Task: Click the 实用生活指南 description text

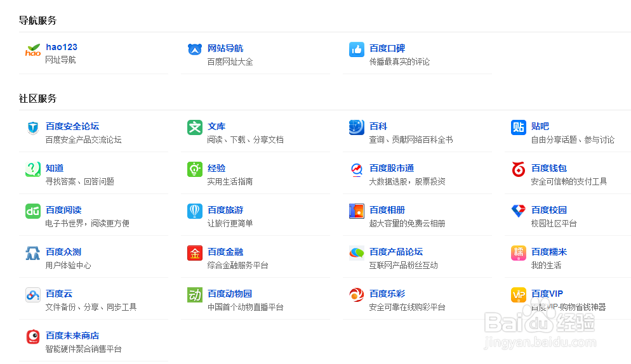Action: pyautogui.click(x=230, y=182)
